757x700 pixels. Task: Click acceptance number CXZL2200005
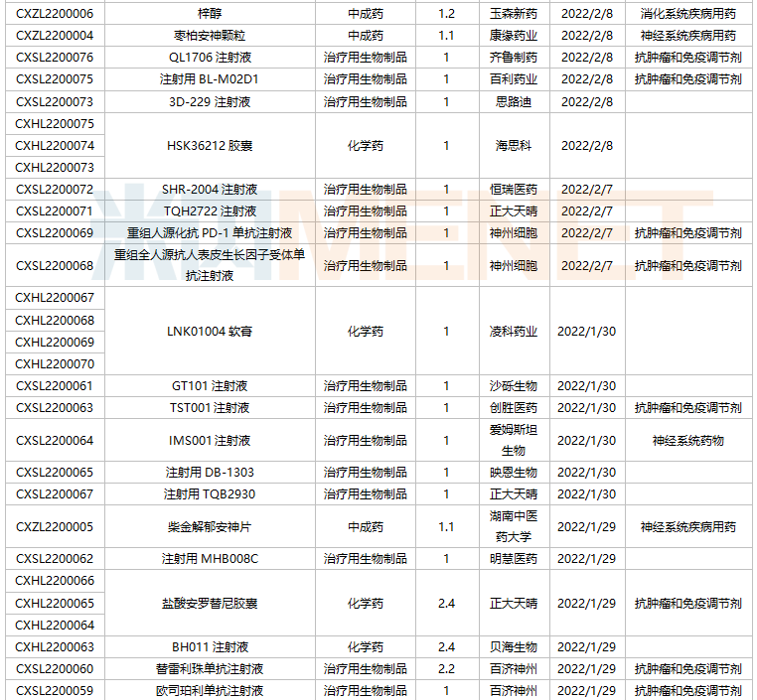pyautogui.click(x=55, y=527)
